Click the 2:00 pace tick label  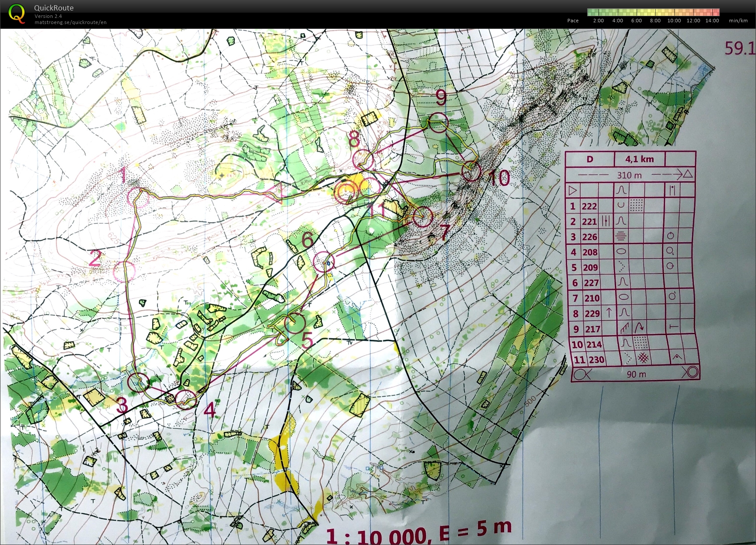coord(598,21)
